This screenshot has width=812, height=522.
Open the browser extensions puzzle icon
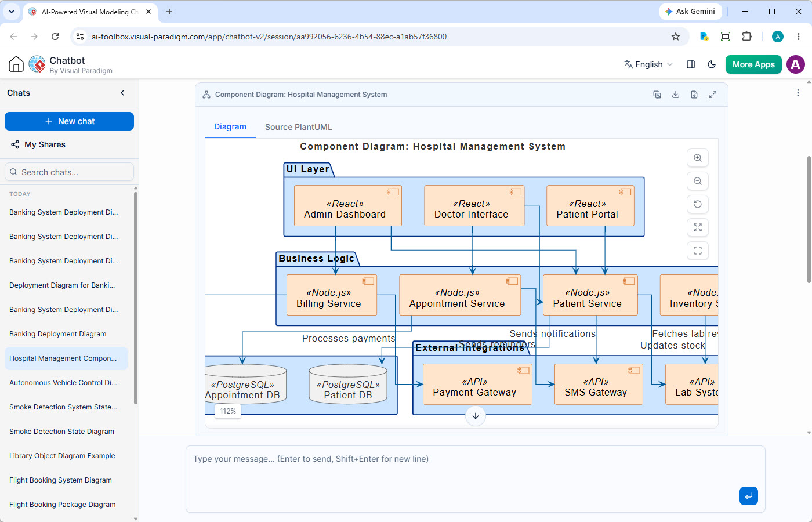point(747,37)
